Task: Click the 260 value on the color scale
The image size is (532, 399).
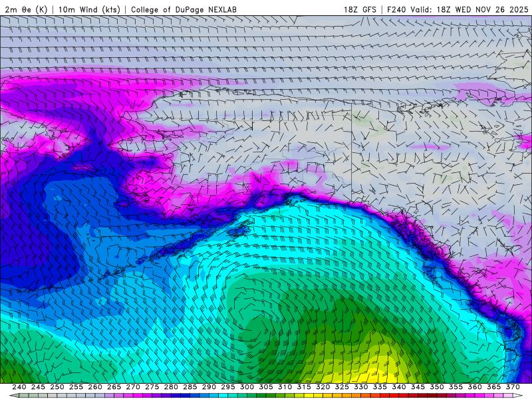Action: (x=95, y=387)
